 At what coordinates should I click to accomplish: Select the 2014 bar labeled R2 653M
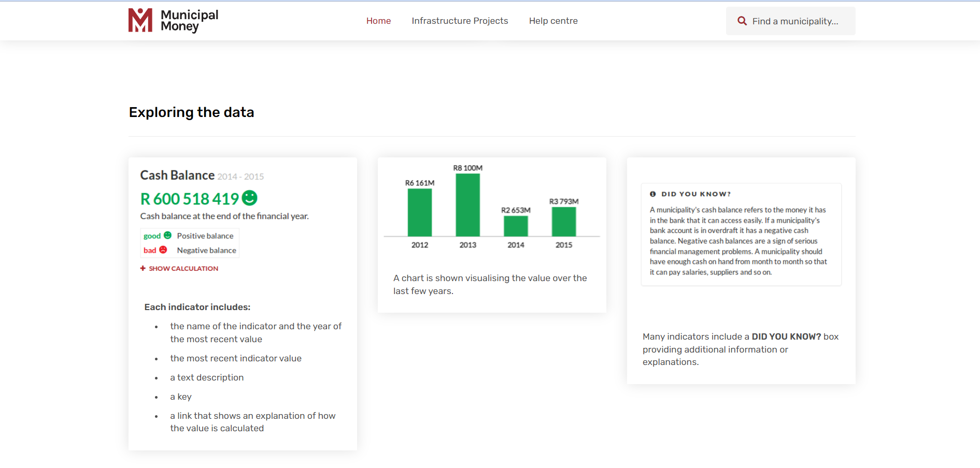[x=516, y=226]
